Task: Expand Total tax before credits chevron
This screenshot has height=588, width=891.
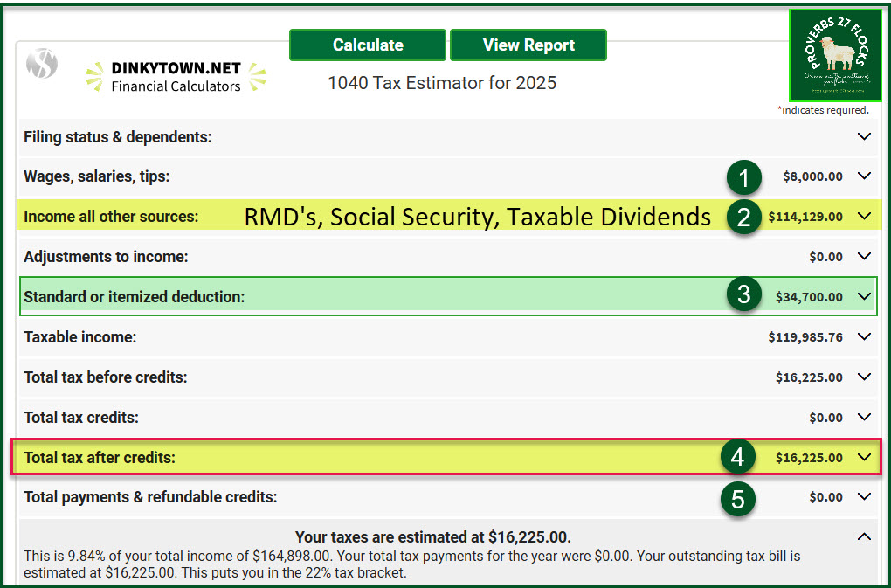Action: point(864,377)
